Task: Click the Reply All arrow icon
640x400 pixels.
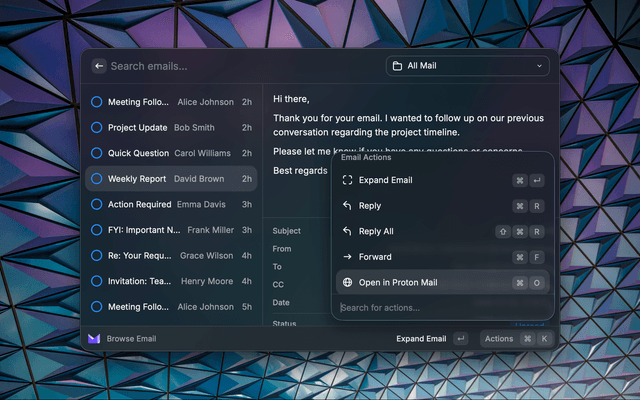Action: click(347, 231)
